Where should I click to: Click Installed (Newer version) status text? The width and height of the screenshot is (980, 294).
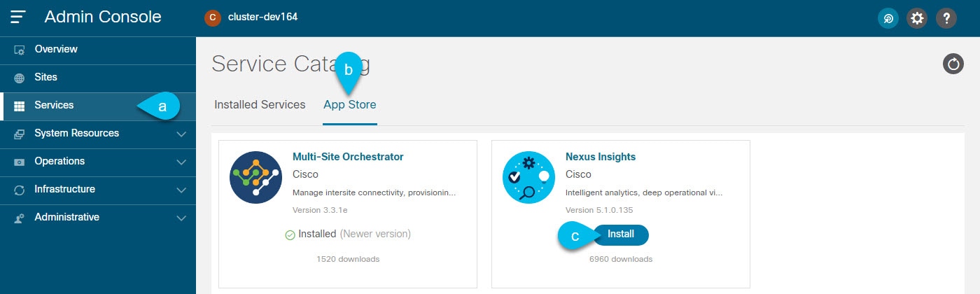click(355, 234)
